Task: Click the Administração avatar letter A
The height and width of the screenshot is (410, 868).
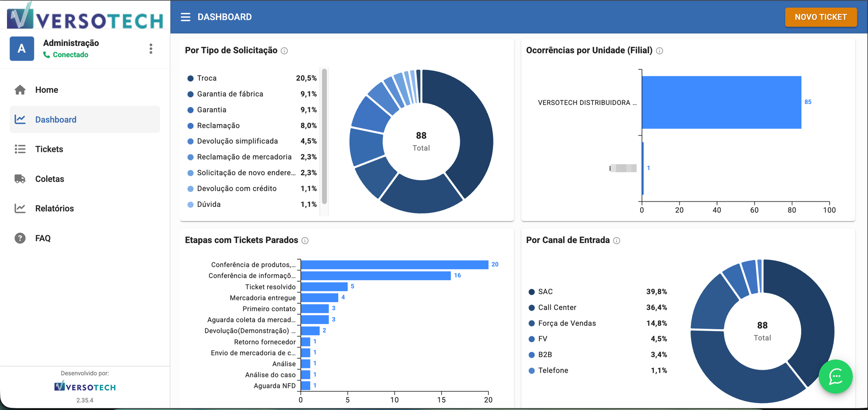Action: (22, 49)
